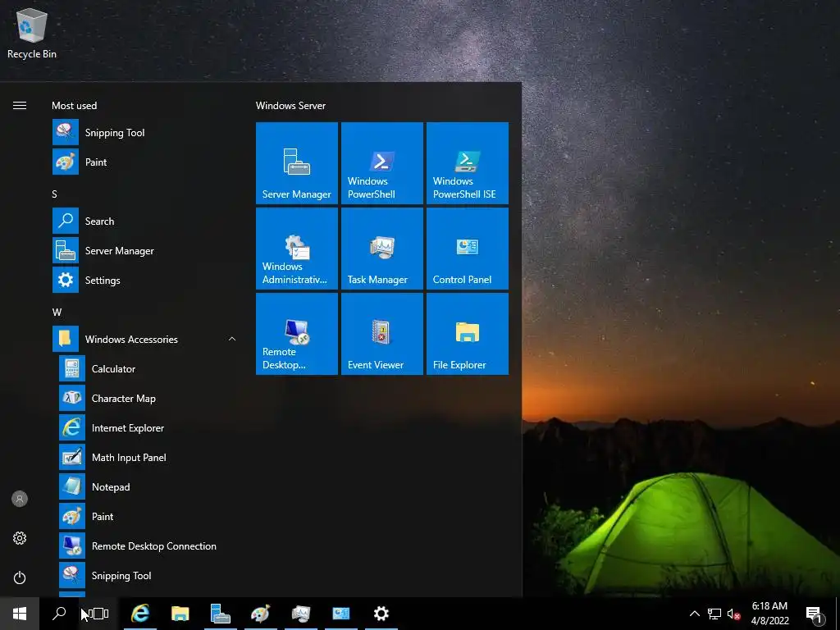Open Notepad from Windows Accessories
The width and height of the screenshot is (840, 630).
coord(148,486)
